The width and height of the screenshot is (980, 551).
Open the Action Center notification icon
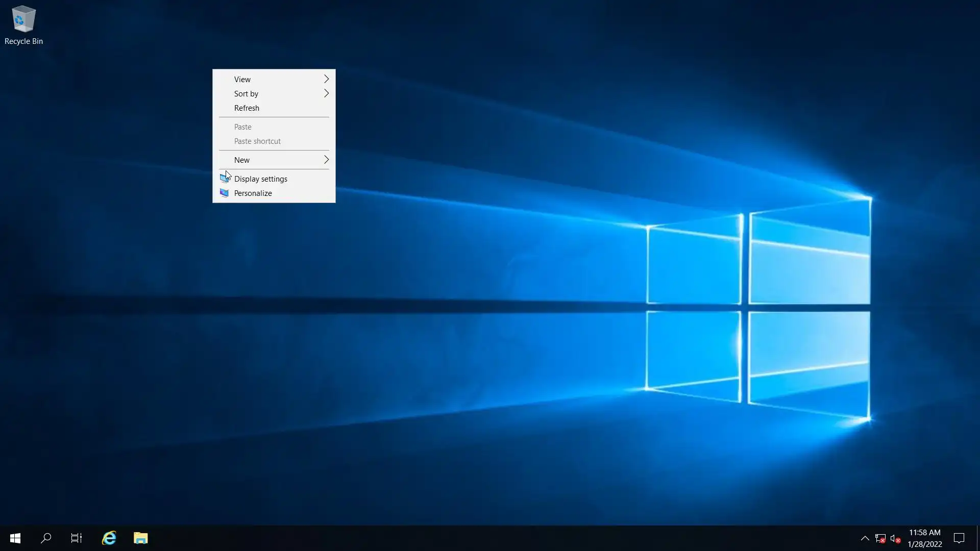pyautogui.click(x=959, y=538)
